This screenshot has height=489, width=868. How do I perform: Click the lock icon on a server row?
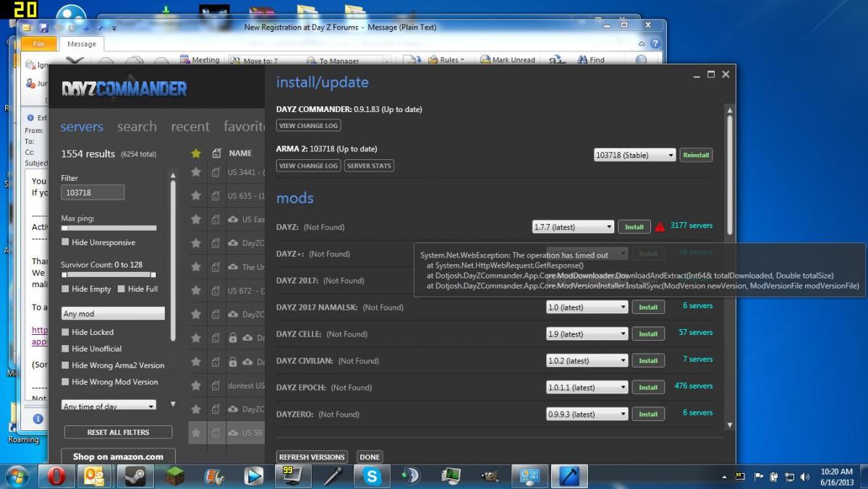click(233, 338)
